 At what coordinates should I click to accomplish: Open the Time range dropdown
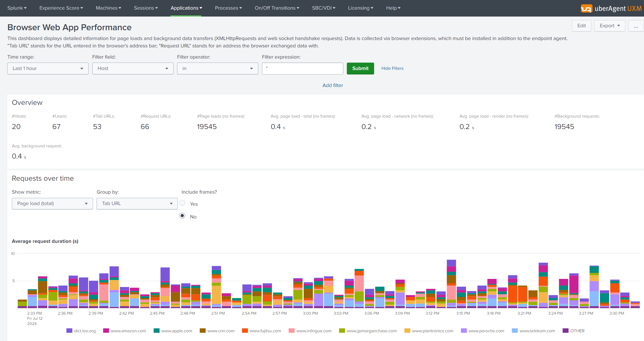click(48, 68)
